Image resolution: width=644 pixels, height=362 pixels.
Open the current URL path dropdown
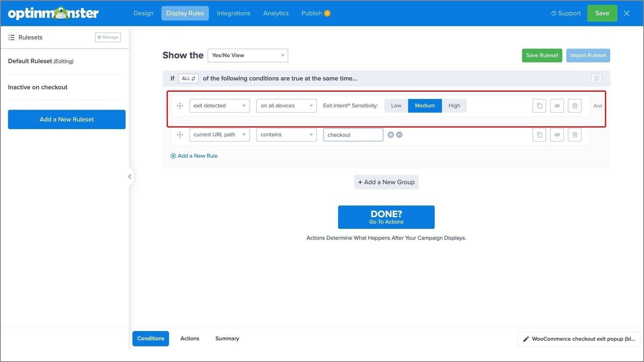(x=220, y=135)
